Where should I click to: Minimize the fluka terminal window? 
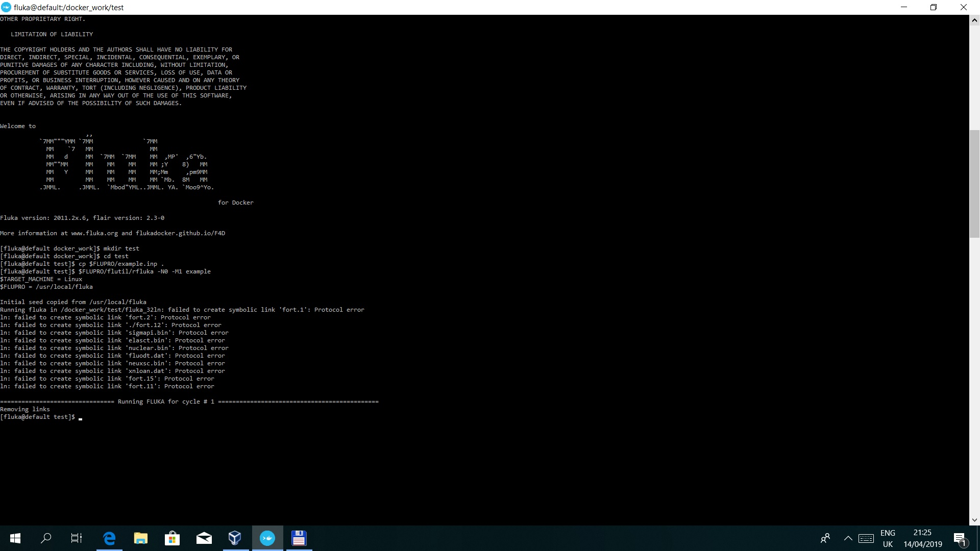pyautogui.click(x=904, y=7)
